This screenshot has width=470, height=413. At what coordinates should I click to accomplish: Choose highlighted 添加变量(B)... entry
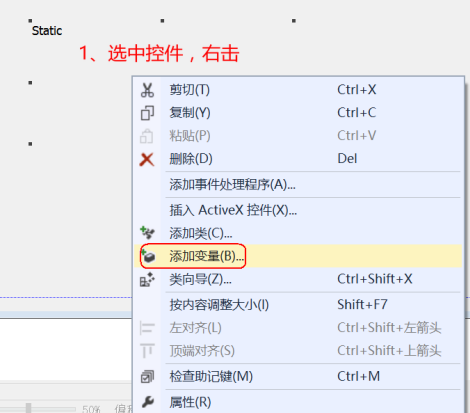(x=298, y=256)
